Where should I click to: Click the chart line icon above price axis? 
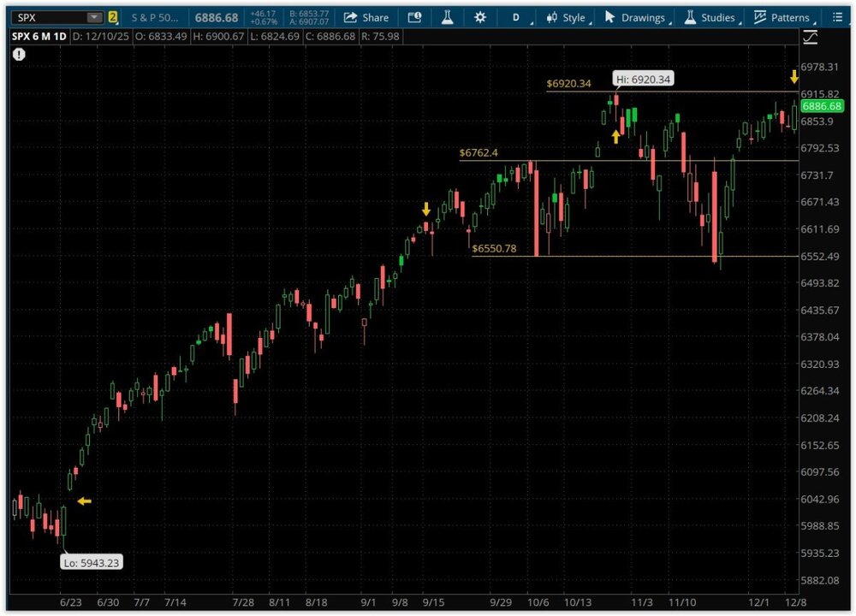(x=810, y=38)
